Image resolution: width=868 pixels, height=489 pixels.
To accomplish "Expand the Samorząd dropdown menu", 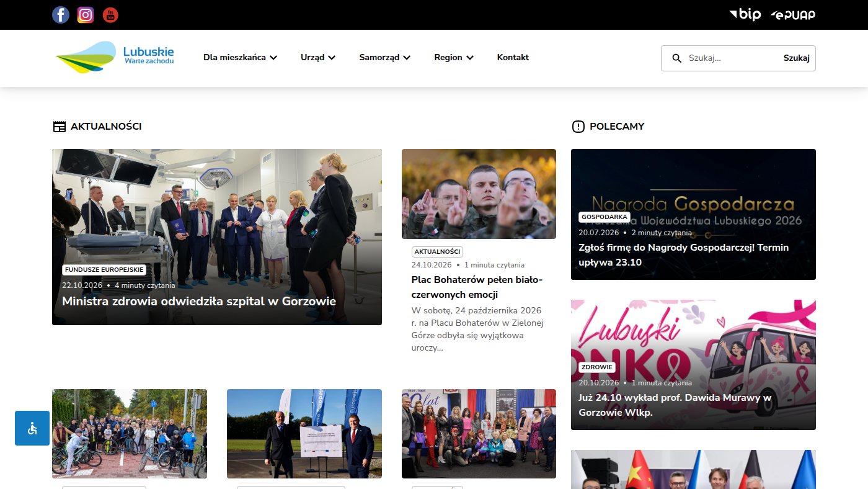I will point(385,57).
